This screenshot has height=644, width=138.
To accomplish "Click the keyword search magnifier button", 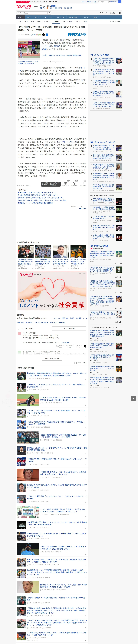I will click(50, 13).
